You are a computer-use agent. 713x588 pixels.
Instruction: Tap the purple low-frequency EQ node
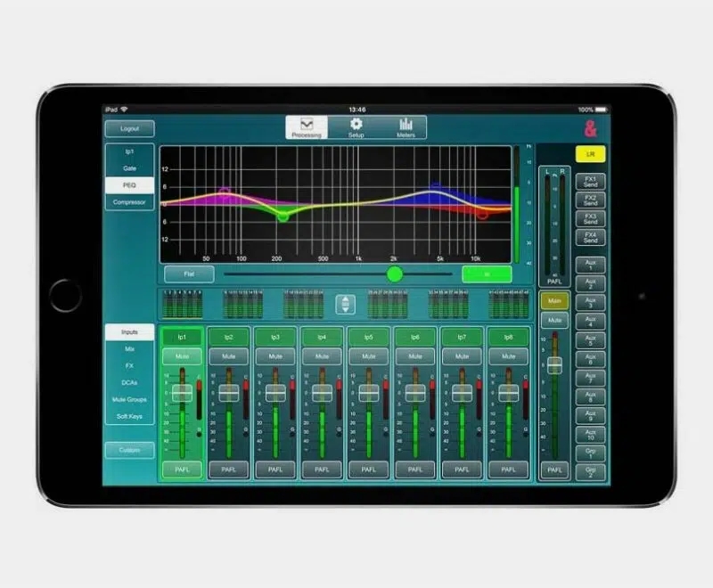(x=225, y=191)
